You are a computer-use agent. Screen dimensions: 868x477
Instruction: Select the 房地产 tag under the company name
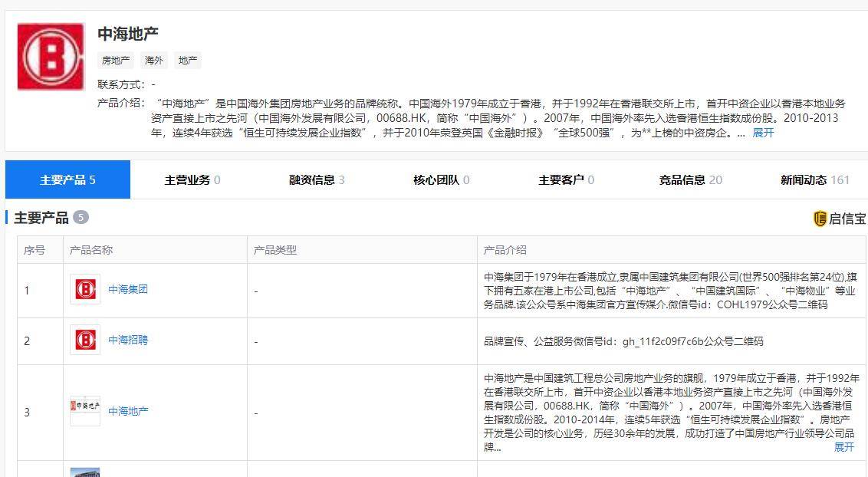pos(116,60)
